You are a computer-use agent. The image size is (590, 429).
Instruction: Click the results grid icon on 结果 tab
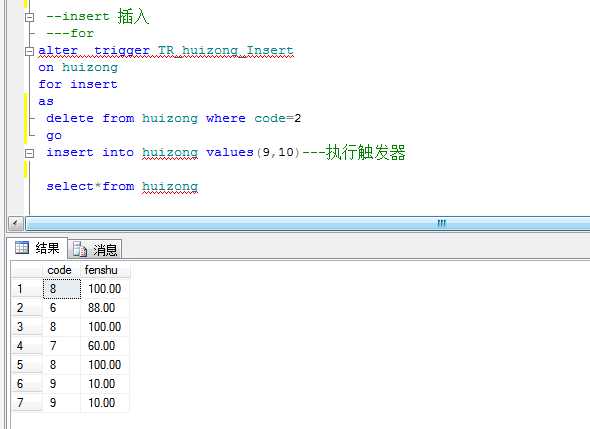click(x=22, y=248)
